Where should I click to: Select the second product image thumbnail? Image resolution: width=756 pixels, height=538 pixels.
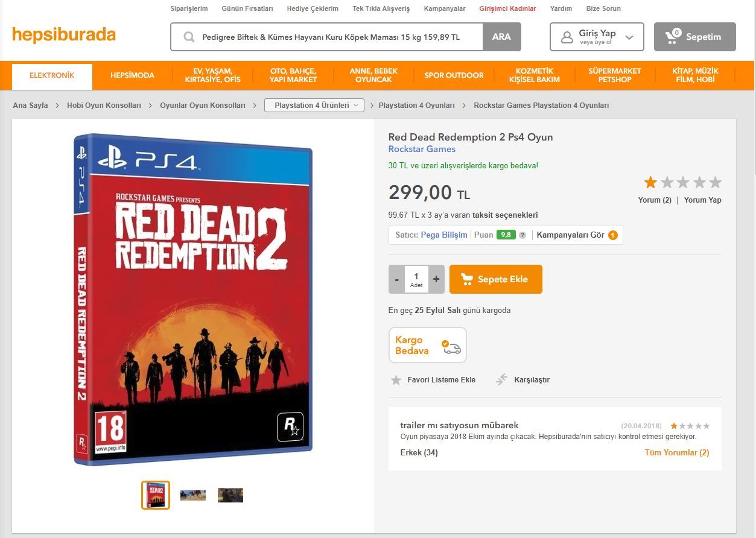[192, 495]
